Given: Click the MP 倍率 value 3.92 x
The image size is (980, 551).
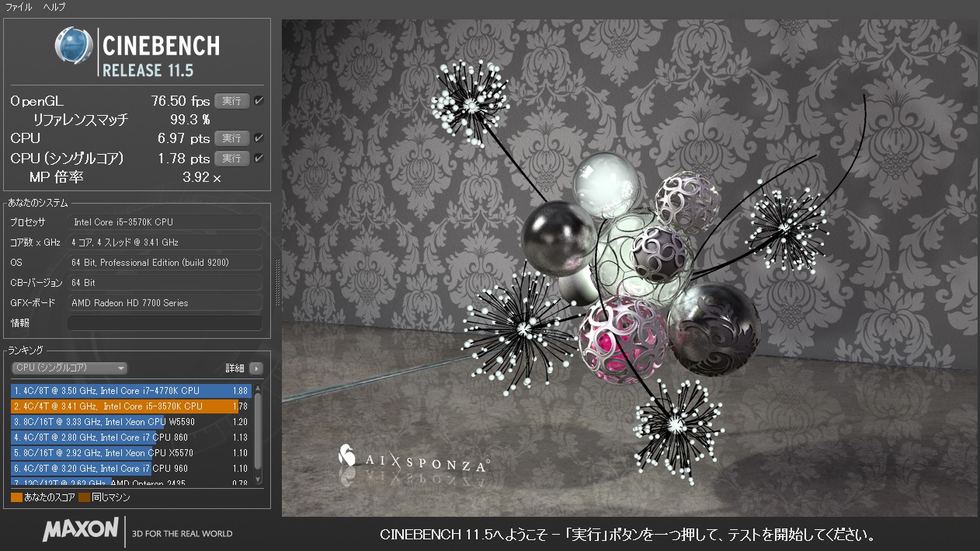Looking at the screenshot, I should click(x=202, y=178).
